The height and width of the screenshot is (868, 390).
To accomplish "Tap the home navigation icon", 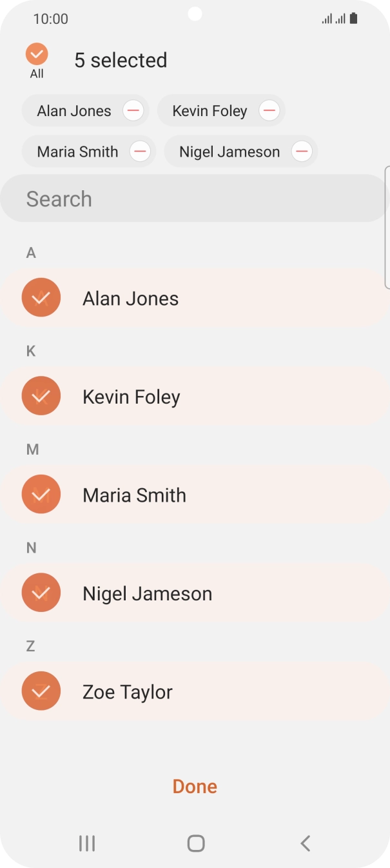I will 195,843.
